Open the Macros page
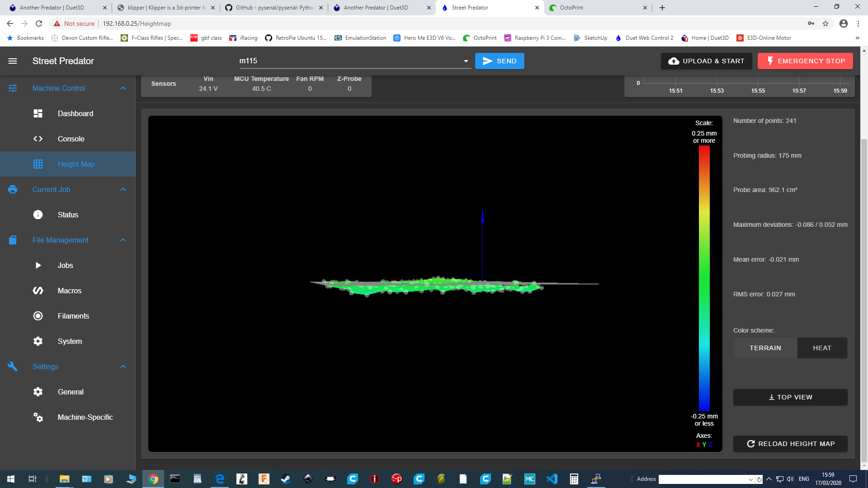Viewport: 868px width, 488px height. point(68,291)
